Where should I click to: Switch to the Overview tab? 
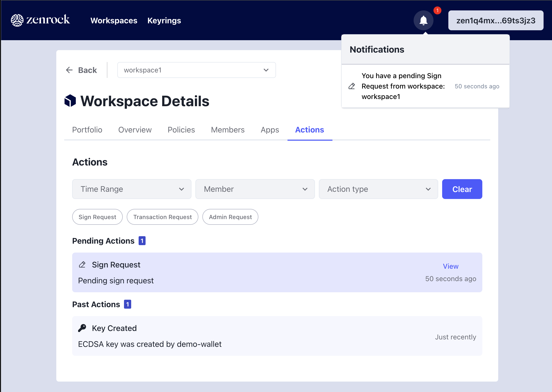(x=135, y=130)
